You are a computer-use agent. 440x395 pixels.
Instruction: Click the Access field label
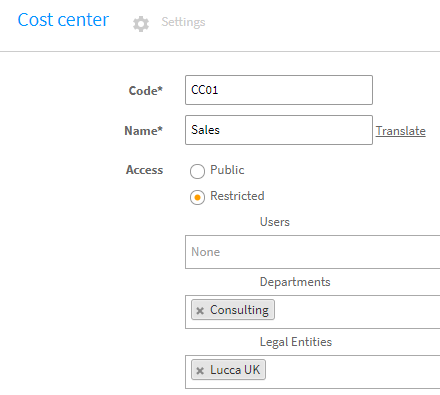(144, 170)
